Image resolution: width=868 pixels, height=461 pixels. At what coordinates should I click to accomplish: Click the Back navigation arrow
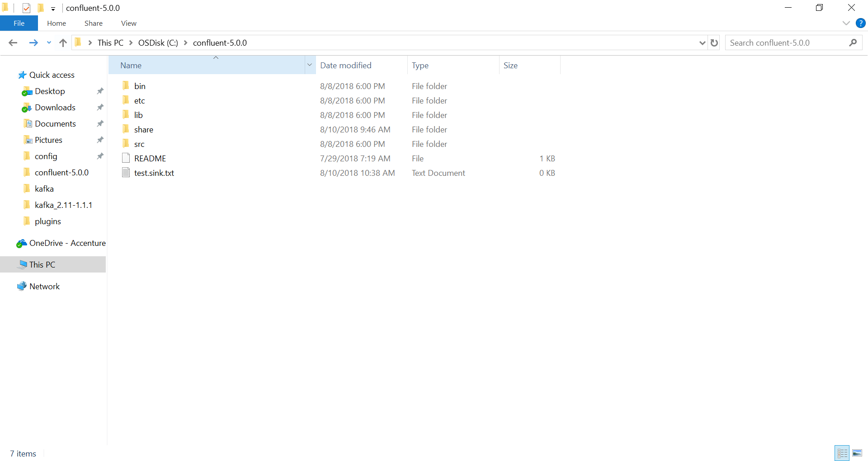click(13, 43)
